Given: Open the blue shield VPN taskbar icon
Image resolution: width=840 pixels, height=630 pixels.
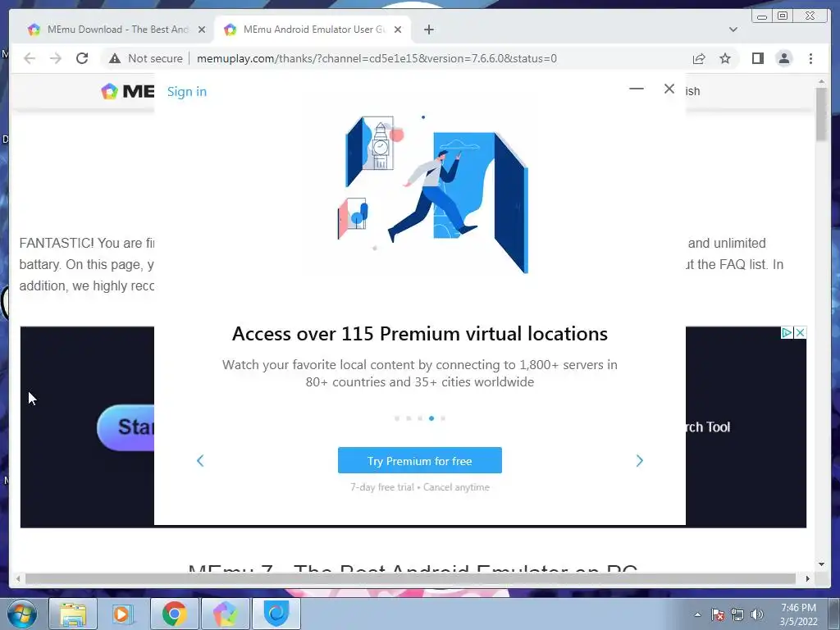Looking at the screenshot, I should pos(276,614).
